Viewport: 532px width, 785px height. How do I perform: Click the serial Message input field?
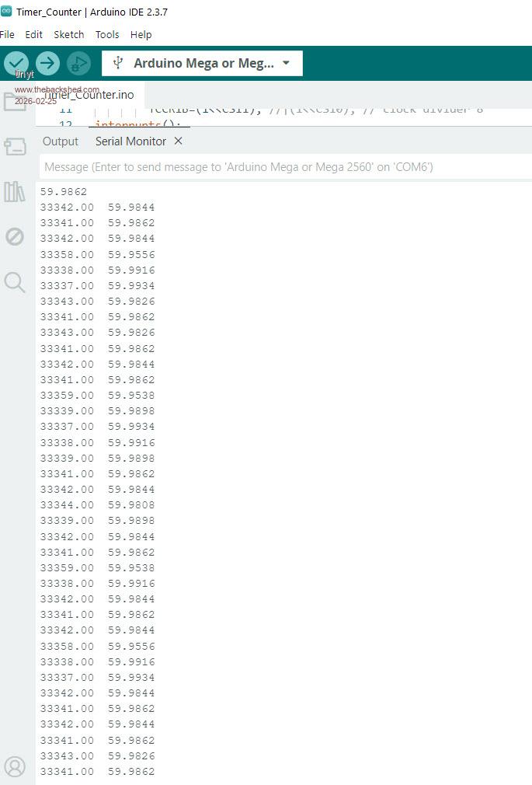[x=284, y=167]
